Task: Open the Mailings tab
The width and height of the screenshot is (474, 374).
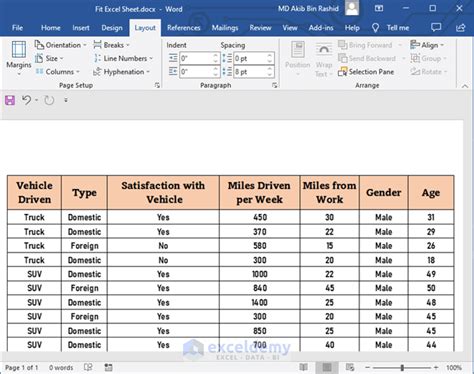Action: click(x=225, y=28)
